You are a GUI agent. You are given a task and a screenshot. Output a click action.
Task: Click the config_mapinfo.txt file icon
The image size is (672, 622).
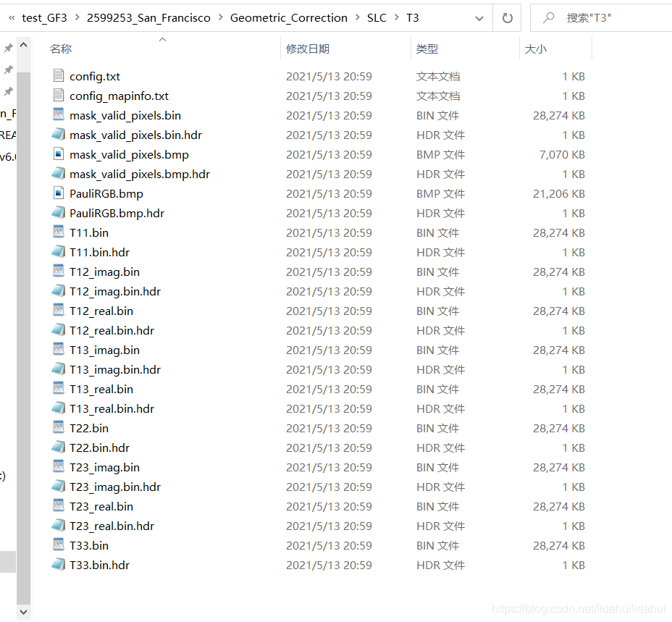click(59, 95)
